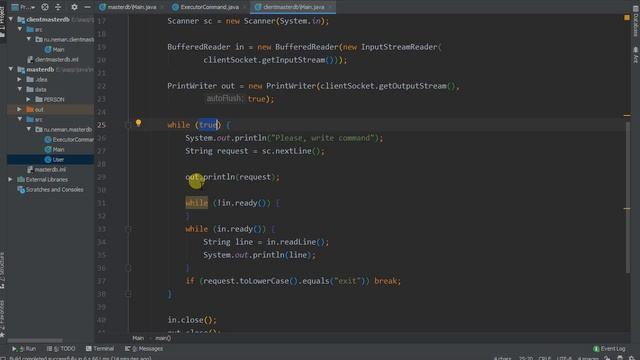Viewport: 640px width, 360px height.
Task: Select clientmasterdb.iml file
Action: click(x=52, y=60)
